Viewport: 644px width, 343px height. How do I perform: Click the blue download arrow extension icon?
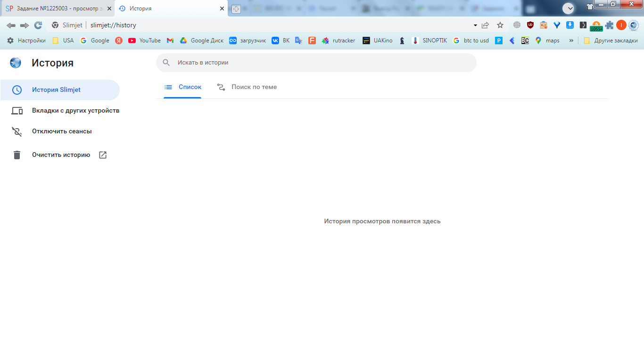coord(570,25)
